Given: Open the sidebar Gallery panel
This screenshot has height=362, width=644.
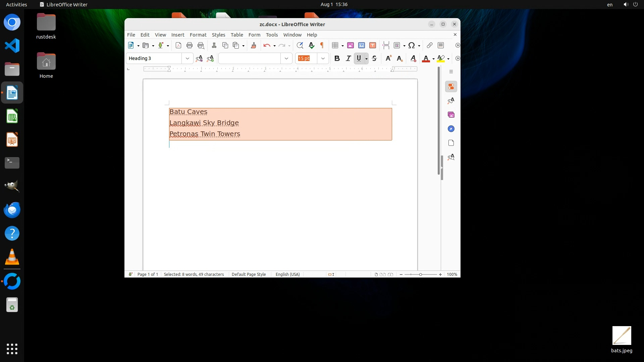Looking at the screenshot, I should pos(451,115).
